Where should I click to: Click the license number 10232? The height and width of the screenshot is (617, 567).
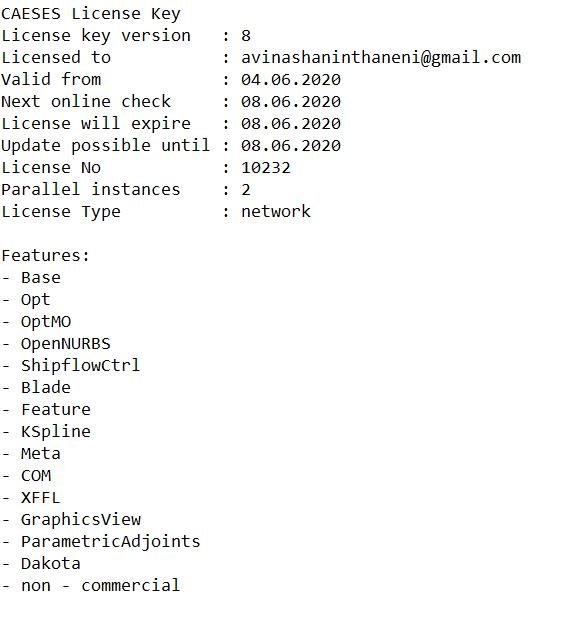pyautogui.click(x=266, y=168)
